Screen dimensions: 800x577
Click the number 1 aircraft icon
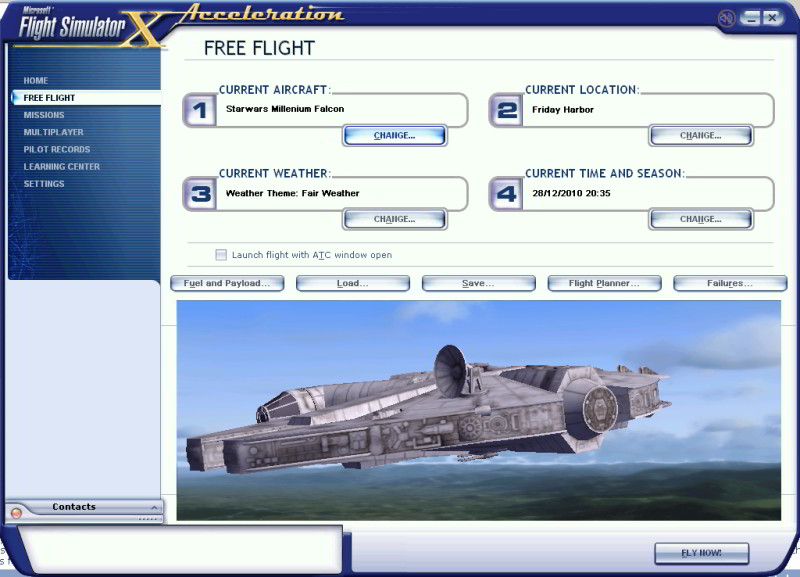200,110
